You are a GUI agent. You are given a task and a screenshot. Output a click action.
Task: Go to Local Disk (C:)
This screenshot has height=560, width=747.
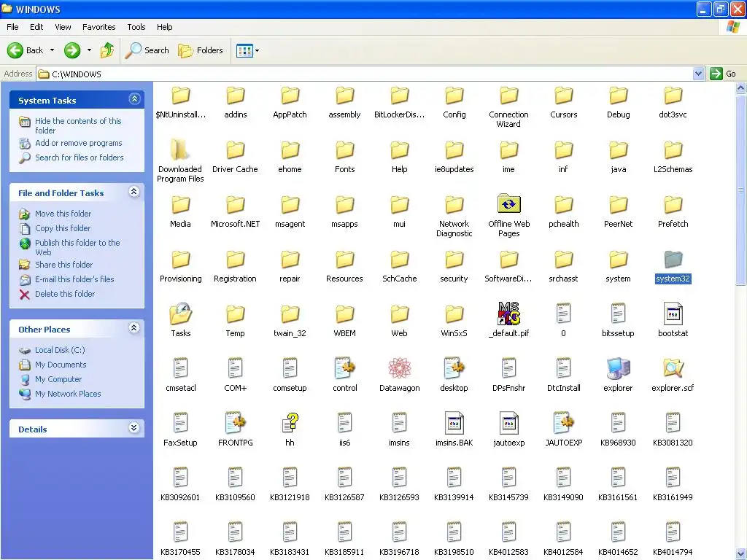60,350
